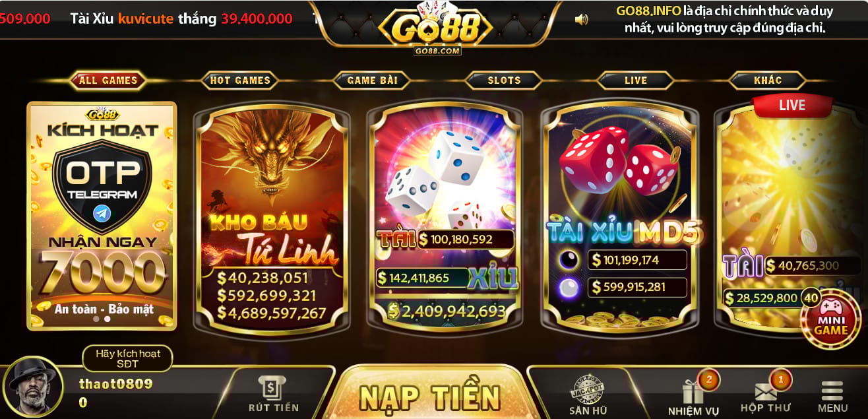Open the LIVE tab
Viewport: 868px width, 419px height.
click(636, 81)
